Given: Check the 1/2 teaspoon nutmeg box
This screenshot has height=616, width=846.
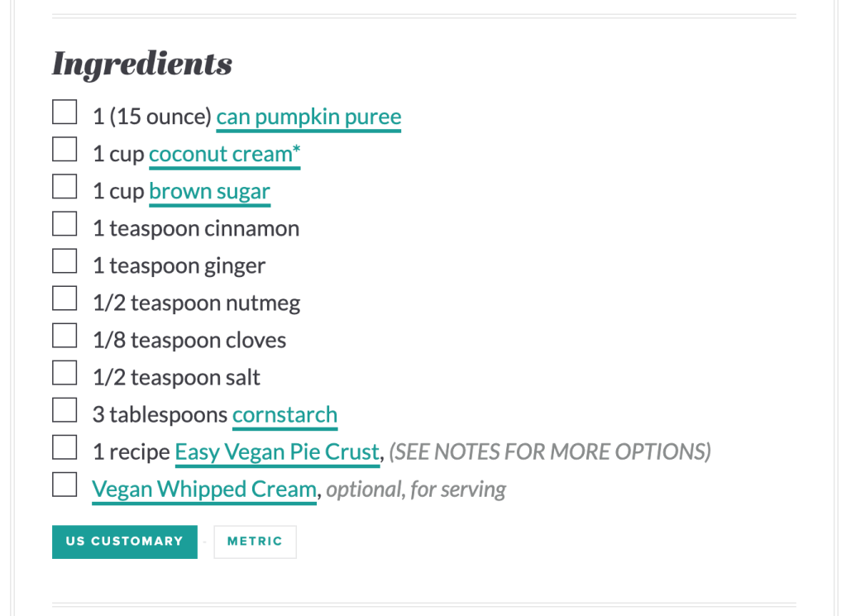Looking at the screenshot, I should pos(65,298).
